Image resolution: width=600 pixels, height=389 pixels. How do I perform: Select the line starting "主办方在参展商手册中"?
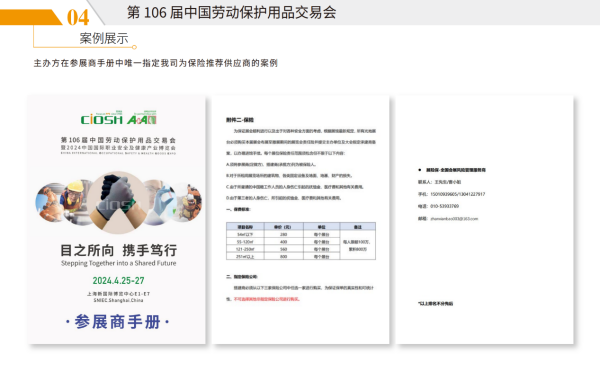click(155, 63)
